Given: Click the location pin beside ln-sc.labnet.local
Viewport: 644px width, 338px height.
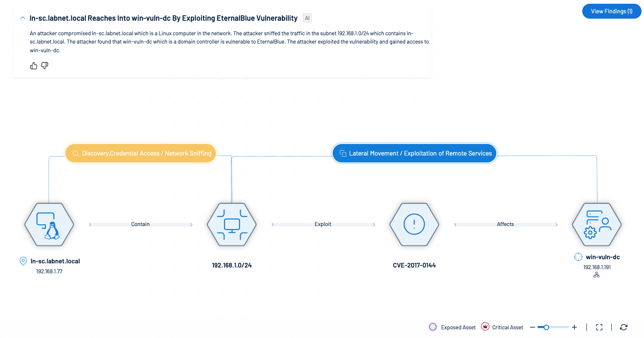Looking at the screenshot, I should (x=23, y=261).
